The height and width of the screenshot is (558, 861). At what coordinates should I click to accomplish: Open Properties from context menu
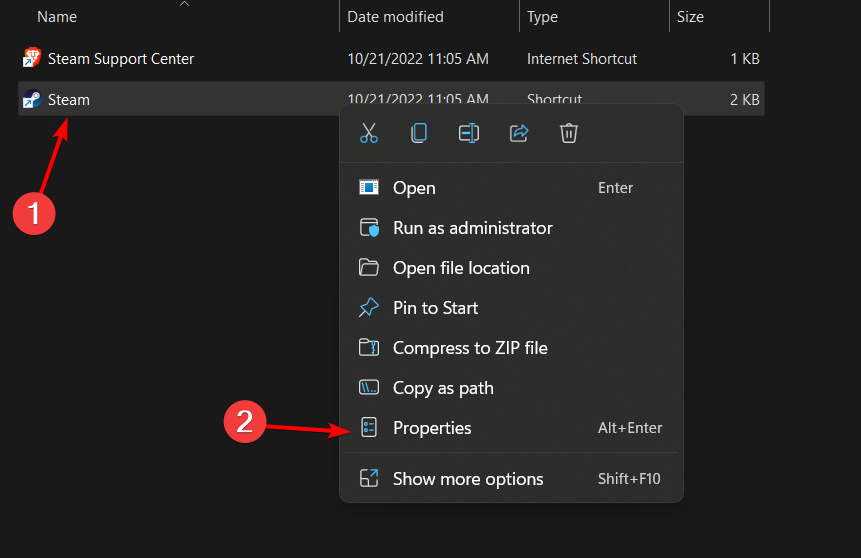pos(511,428)
